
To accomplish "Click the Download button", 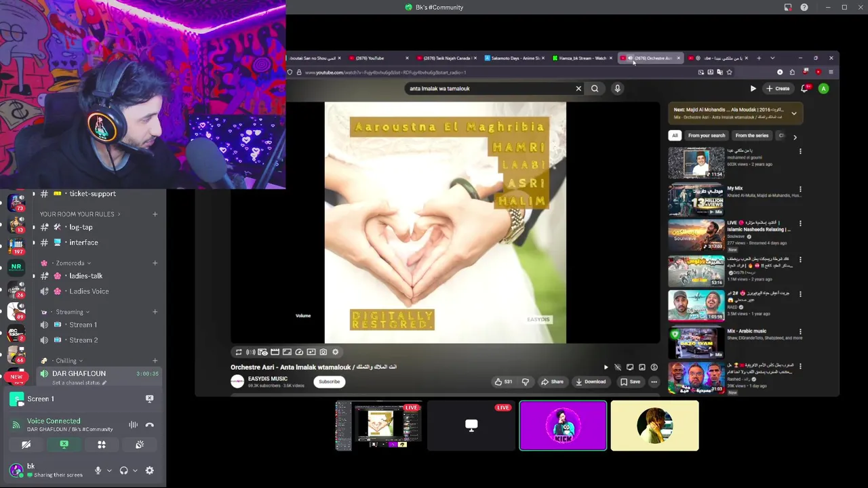I will click(x=591, y=382).
